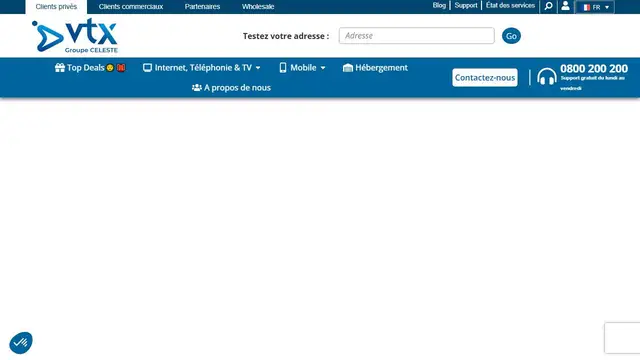Open État des services link
The width and height of the screenshot is (640, 360).
coord(510,5)
